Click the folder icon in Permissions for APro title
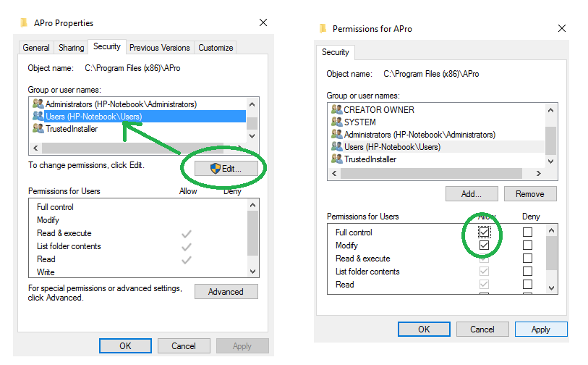 tap(323, 29)
